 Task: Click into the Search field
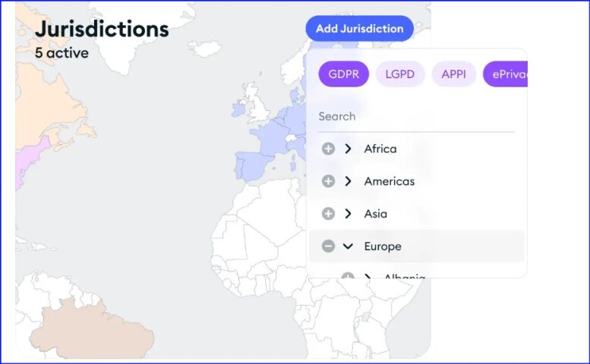416,117
